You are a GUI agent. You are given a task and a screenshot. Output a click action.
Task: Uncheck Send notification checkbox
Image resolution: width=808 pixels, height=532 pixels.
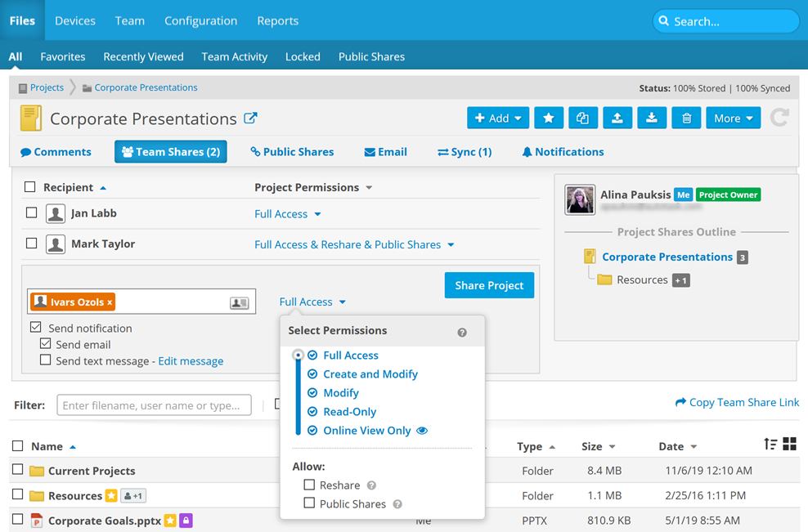[36, 328]
